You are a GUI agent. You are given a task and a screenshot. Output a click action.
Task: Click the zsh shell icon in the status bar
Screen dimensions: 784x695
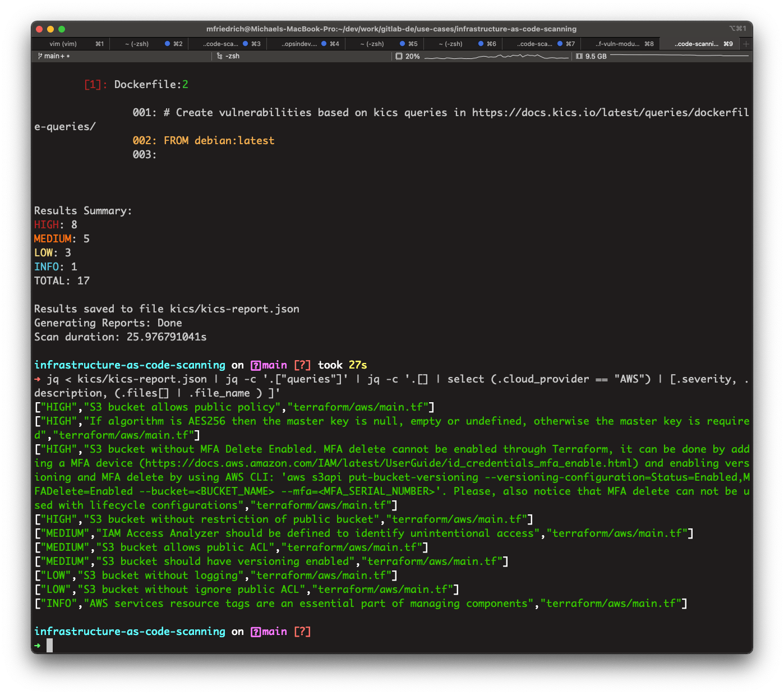click(x=219, y=56)
